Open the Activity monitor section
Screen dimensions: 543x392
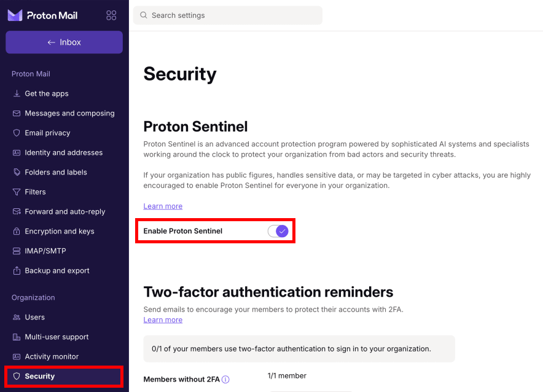(x=52, y=356)
